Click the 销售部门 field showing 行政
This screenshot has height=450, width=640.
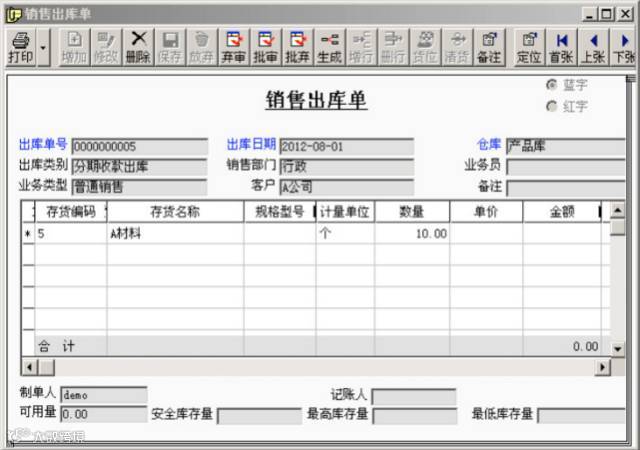pos(347,167)
